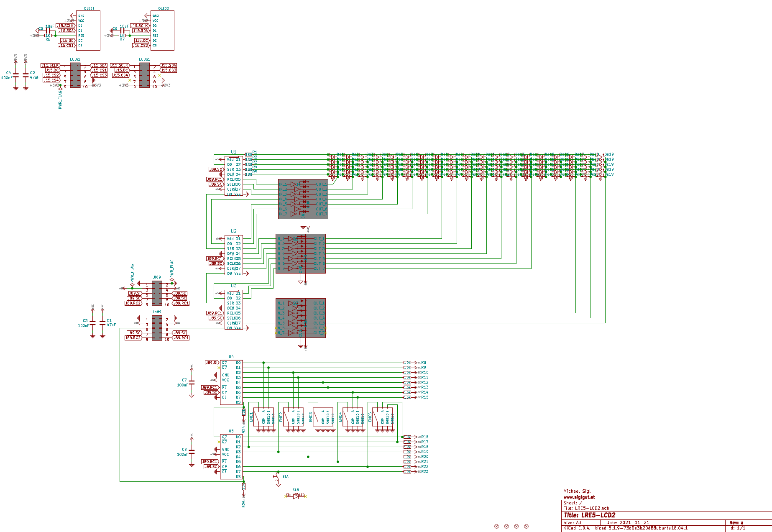Select resistor R6 near the first OLED
Screen dimensions: 772x532
(x=48, y=36)
